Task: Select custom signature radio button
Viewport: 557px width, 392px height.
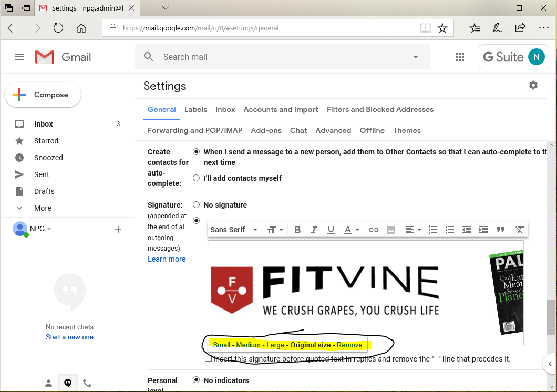Action: [196, 221]
